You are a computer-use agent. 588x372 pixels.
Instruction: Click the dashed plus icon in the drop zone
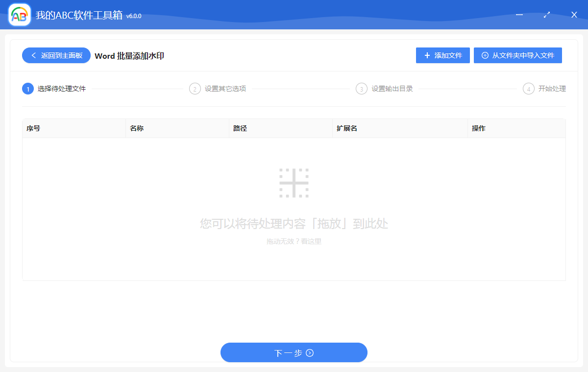pyautogui.click(x=294, y=182)
